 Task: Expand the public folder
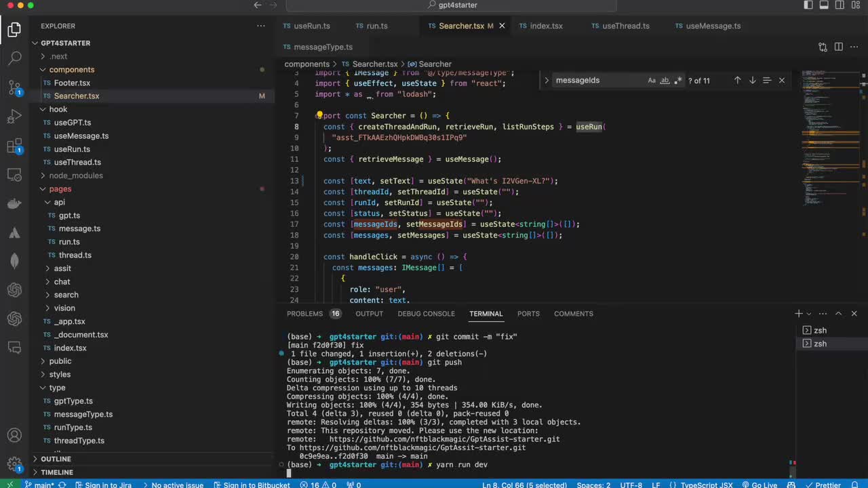pos(60,361)
